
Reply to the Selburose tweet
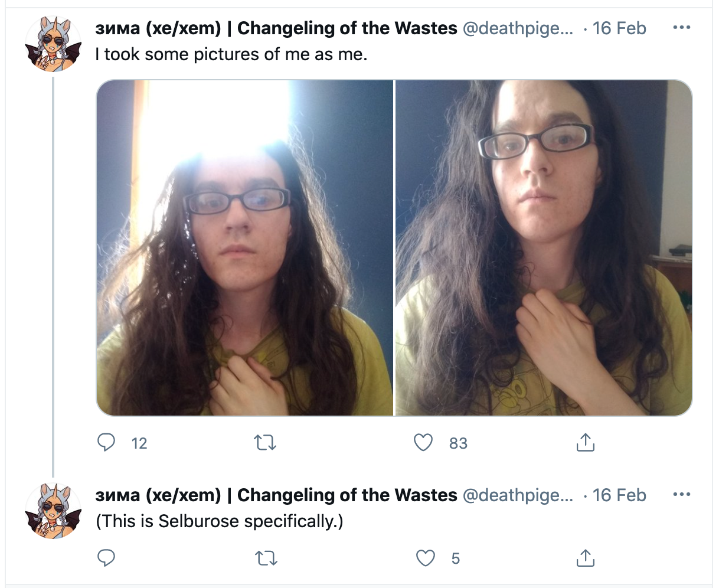point(106,558)
